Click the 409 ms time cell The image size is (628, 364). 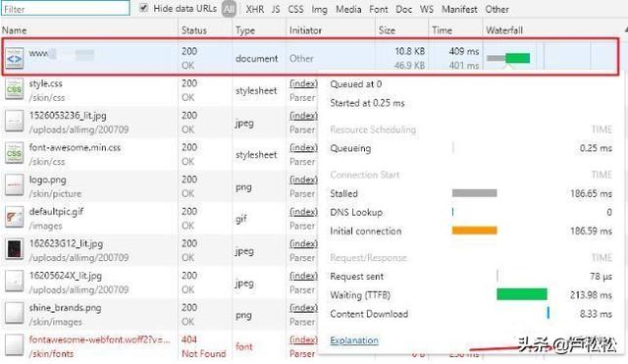464,51
